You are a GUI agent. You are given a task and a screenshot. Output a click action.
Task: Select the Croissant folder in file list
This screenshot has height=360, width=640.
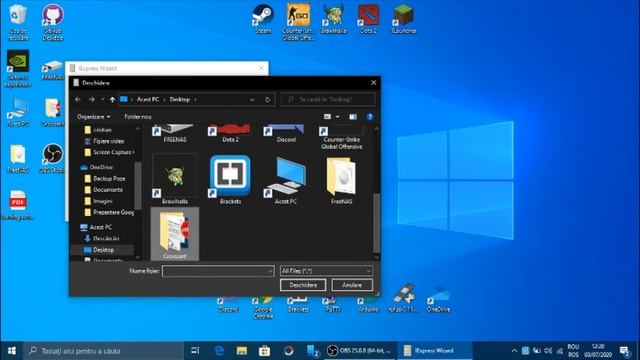pyautogui.click(x=175, y=233)
